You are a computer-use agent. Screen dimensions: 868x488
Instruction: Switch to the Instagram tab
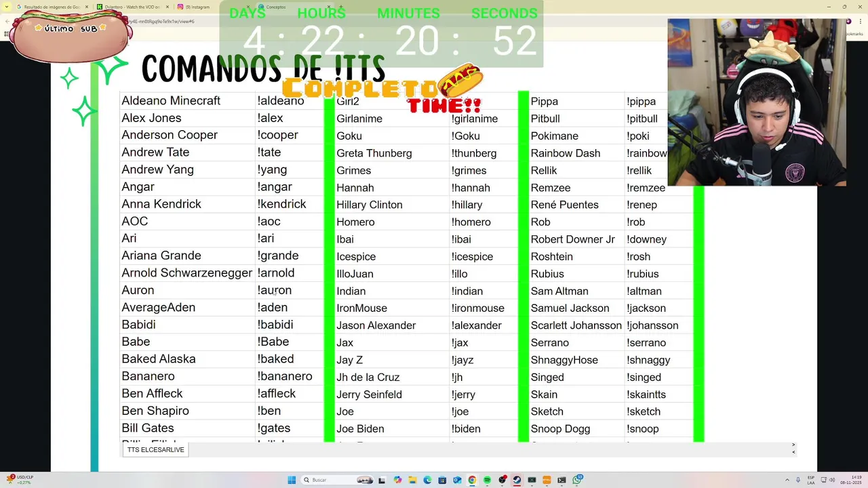pos(213,7)
